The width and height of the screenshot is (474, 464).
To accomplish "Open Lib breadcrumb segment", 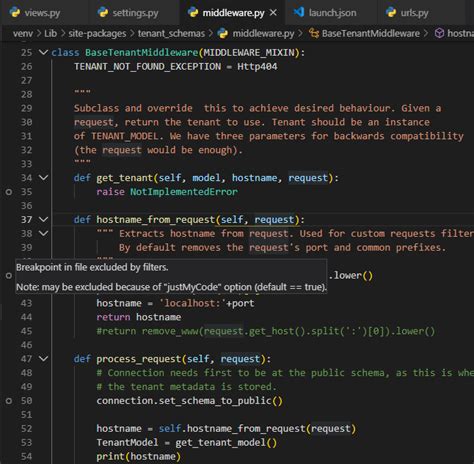I will coord(50,34).
